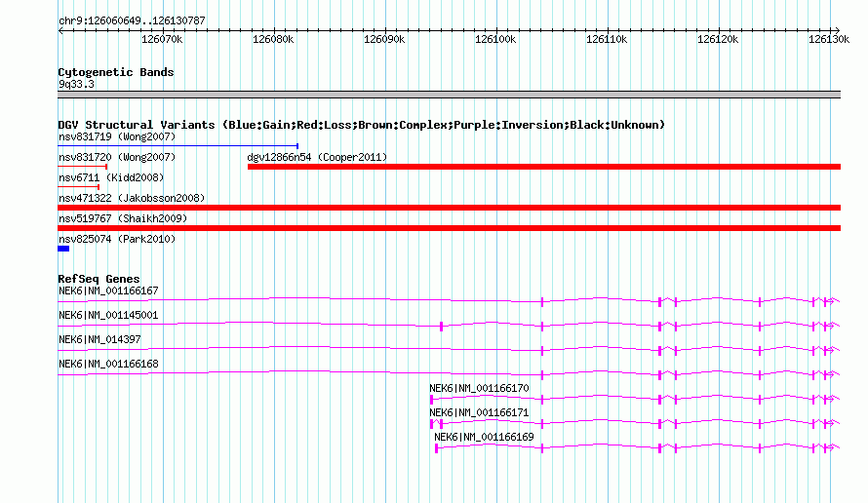Click the 126070k ruler tick label
868x503 pixels.
162,39
